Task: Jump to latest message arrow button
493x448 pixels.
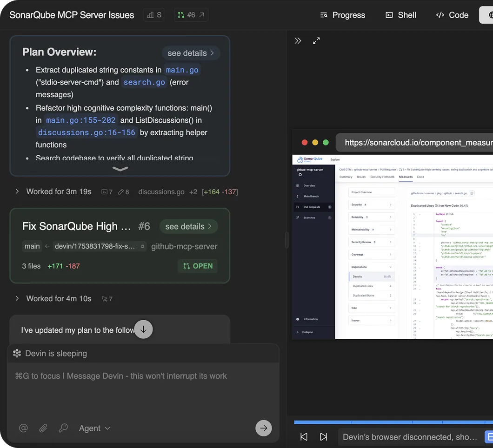Action: (x=143, y=329)
